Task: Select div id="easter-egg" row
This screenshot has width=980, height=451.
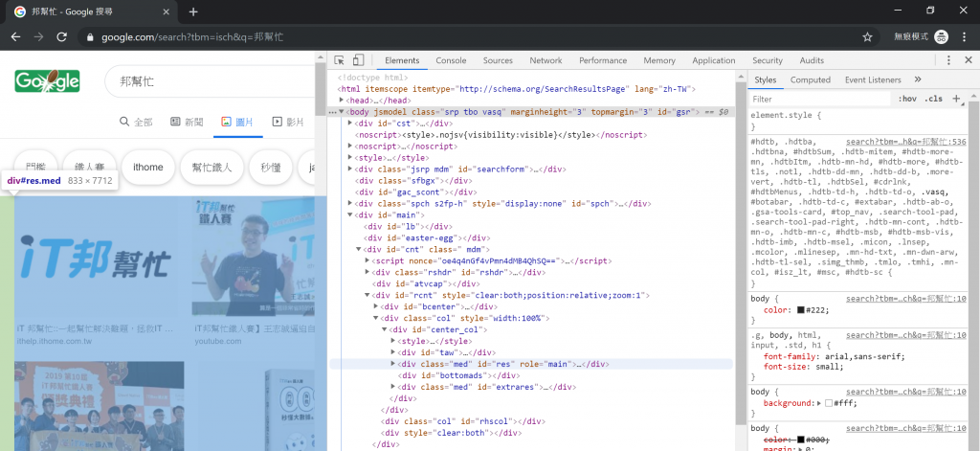Action: click(x=428, y=237)
